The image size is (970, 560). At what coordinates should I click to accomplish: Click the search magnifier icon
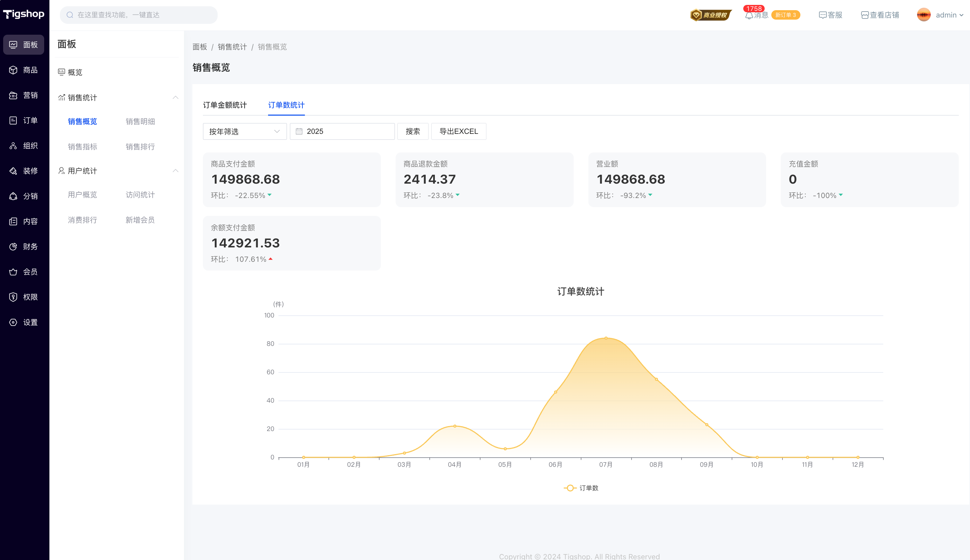click(70, 15)
